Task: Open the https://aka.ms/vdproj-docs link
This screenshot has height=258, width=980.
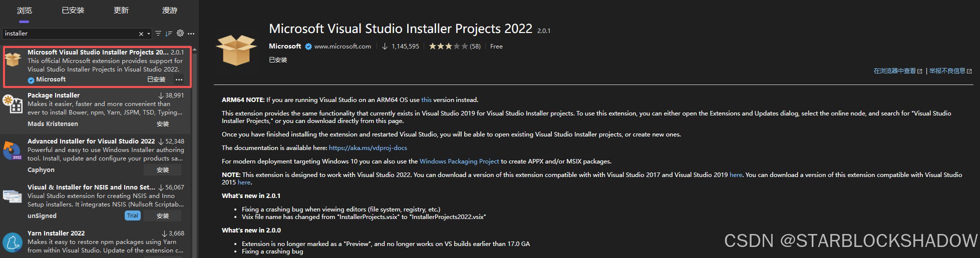Action: click(x=368, y=148)
